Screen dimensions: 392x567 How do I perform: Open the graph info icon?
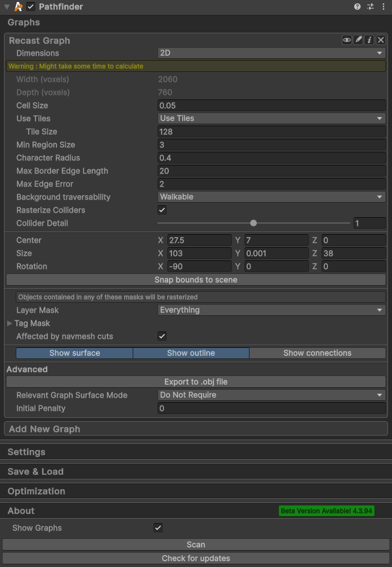tap(369, 40)
